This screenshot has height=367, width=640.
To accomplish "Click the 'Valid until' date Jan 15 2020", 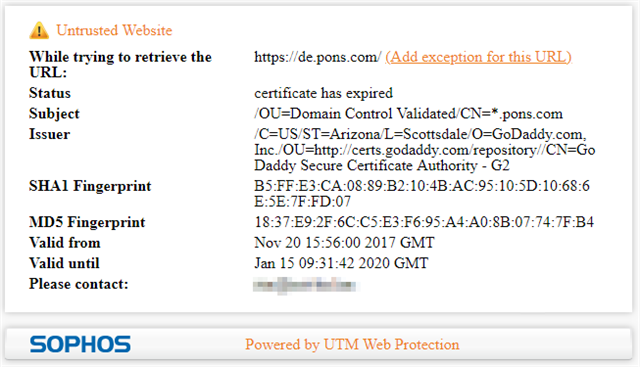I will [x=341, y=263].
